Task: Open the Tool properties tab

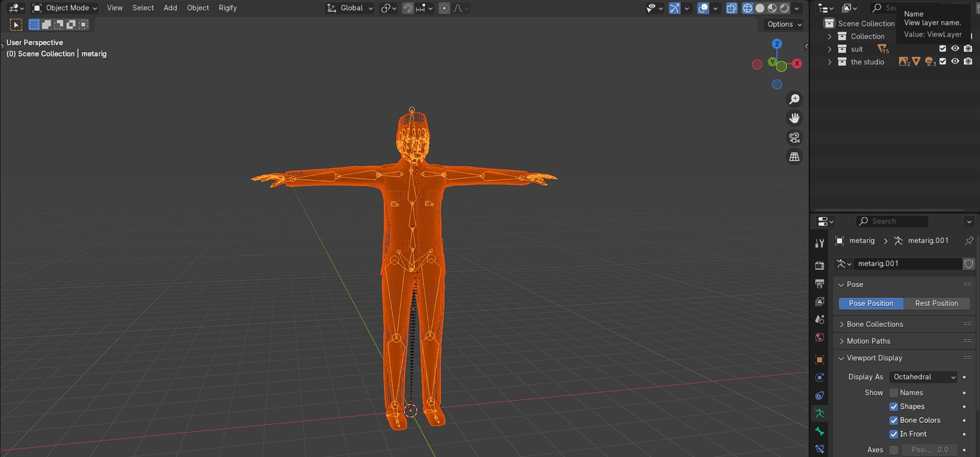Action: coord(820,243)
